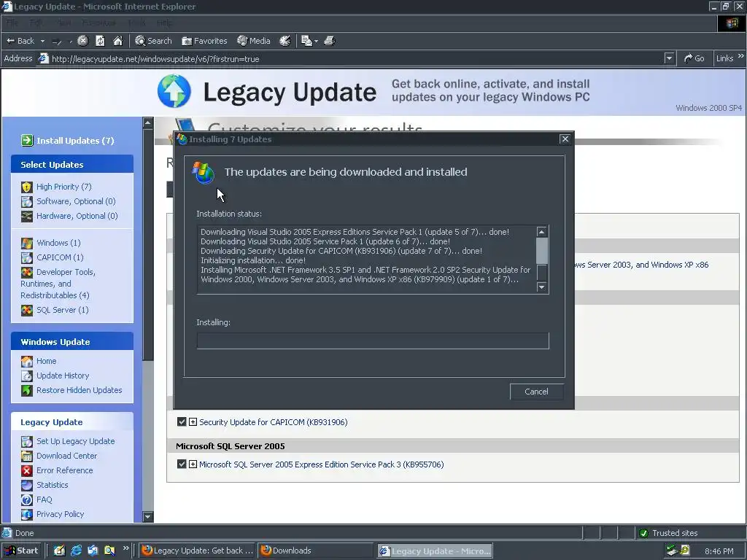
Task: Click the installation status scrollbar thumb
Action: [542, 251]
